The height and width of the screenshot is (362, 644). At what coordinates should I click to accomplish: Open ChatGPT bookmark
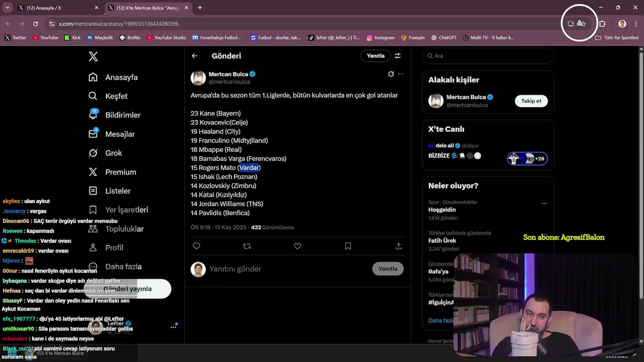(443, 38)
